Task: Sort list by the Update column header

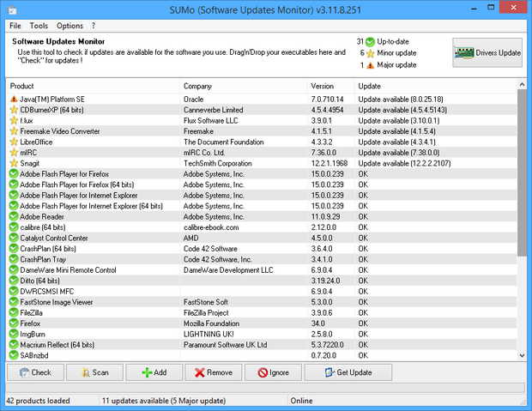Action: pyautogui.click(x=435, y=86)
